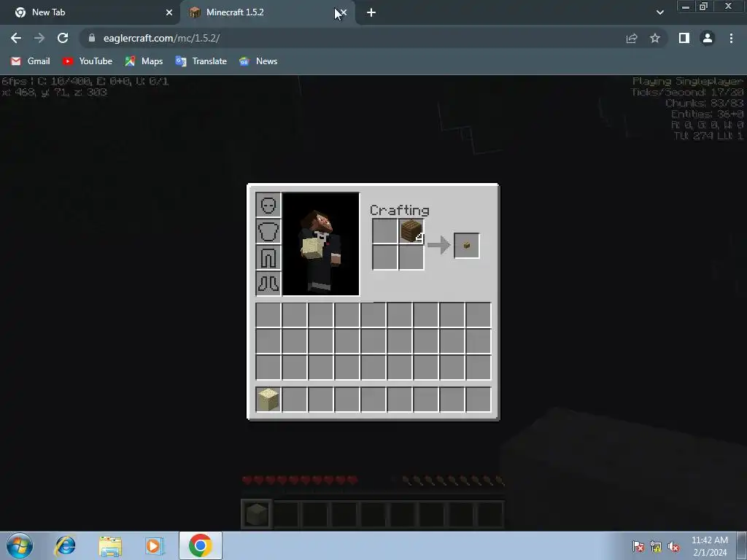The width and height of the screenshot is (747, 560).
Task: Close the New Tab tab
Action: click(x=169, y=12)
